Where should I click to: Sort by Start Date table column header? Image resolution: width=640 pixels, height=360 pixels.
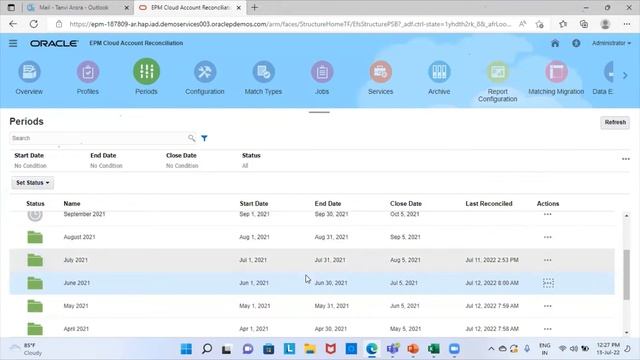point(254,203)
